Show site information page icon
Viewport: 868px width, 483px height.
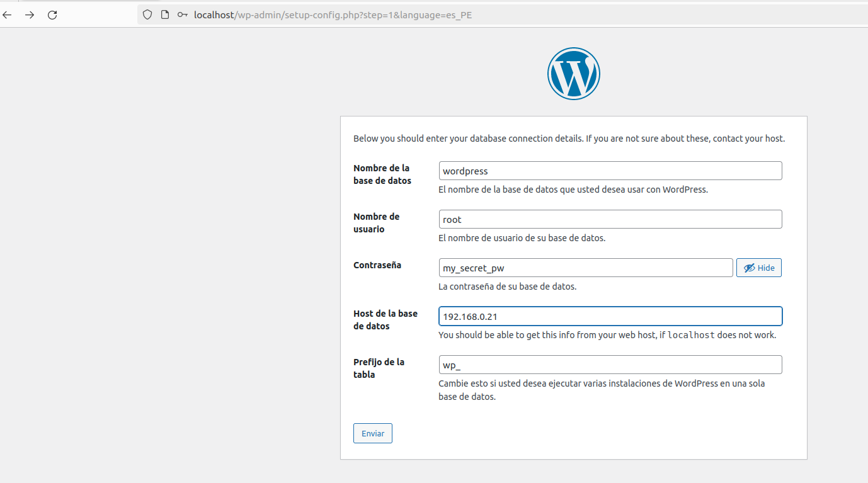pos(165,15)
